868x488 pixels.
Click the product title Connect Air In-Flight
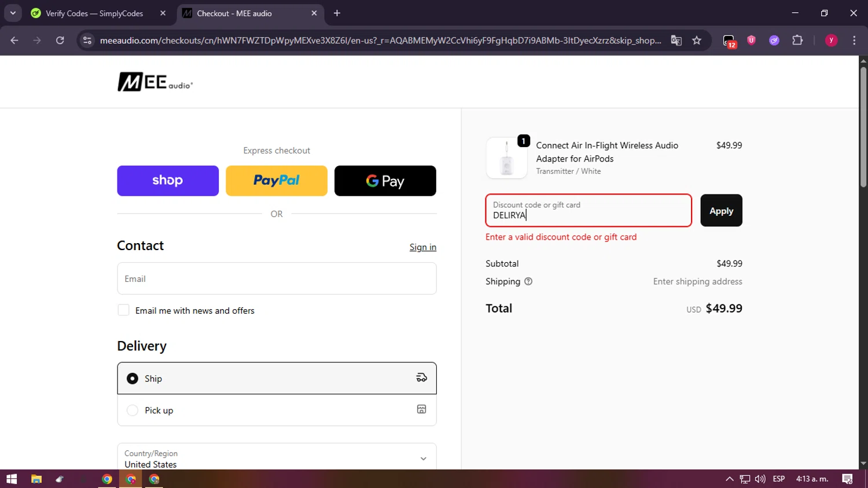[607, 152]
